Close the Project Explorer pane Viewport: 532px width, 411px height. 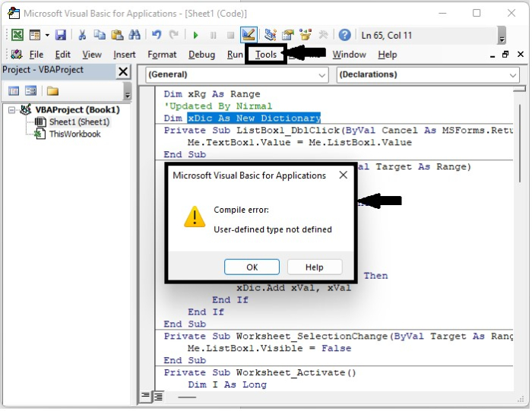tap(123, 71)
